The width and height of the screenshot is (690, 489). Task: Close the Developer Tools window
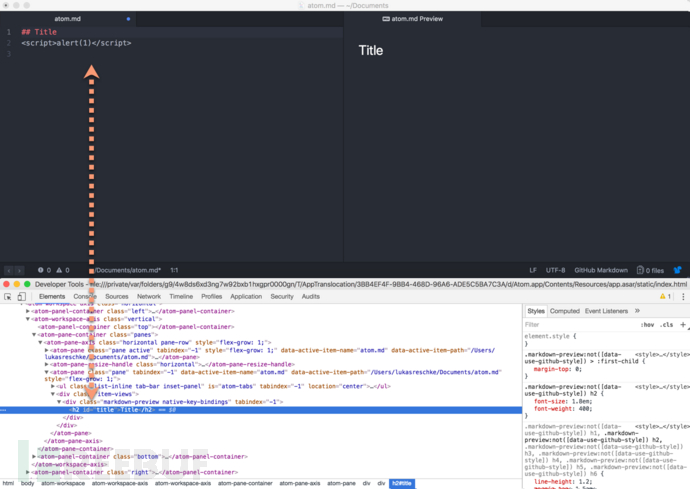6,284
